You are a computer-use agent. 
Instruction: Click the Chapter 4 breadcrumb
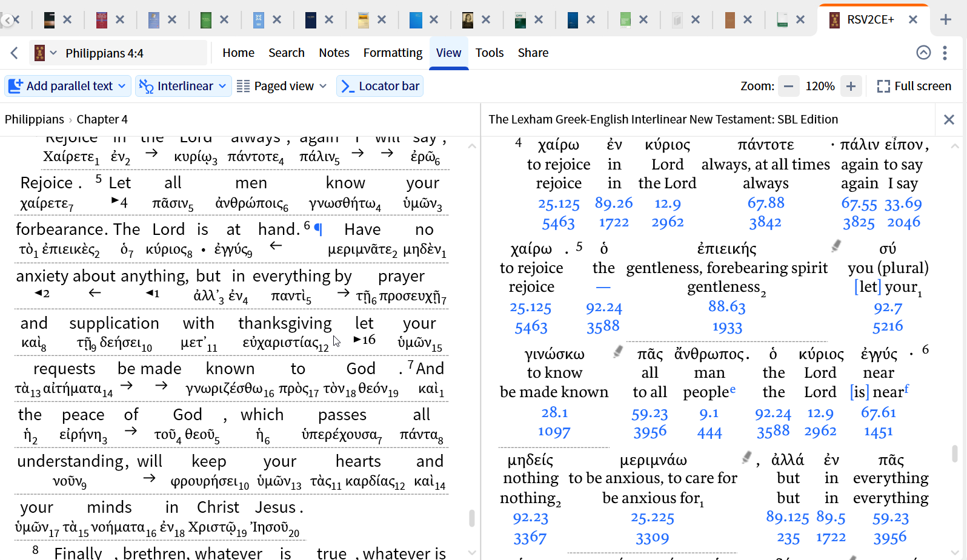pyautogui.click(x=102, y=119)
